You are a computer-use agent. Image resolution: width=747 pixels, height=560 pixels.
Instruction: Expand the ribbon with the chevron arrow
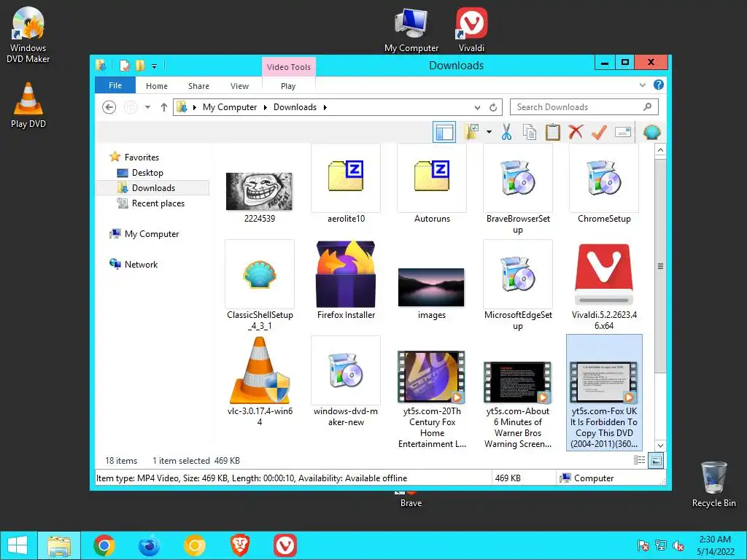pos(643,85)
